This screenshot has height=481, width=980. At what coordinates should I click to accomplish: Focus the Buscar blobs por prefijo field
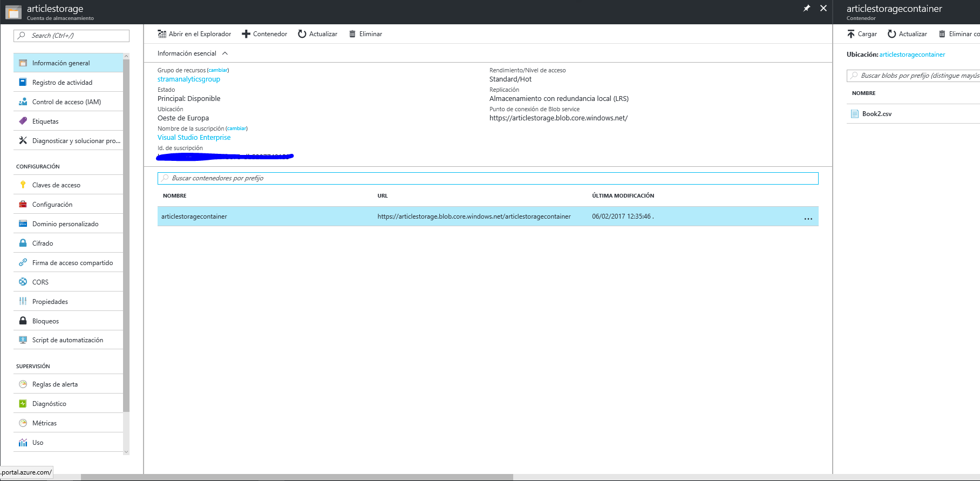click(913, 76)
